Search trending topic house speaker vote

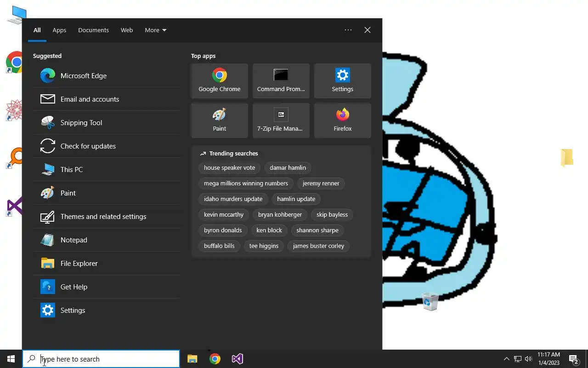coord(229,168)
